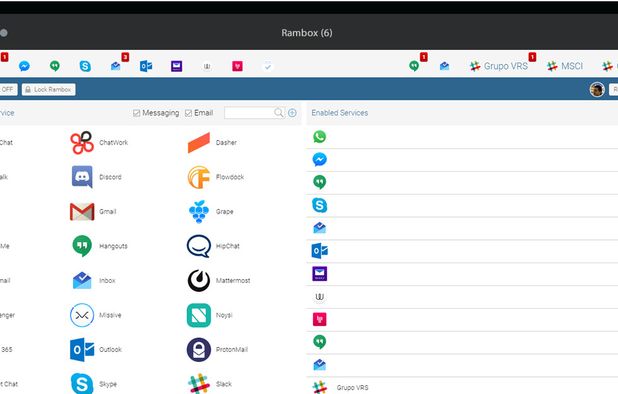Select the 'w' logo row in Enabled Services
Viewport: 618px width, 394px height.
pyautogui.click(x=462, y=297)
